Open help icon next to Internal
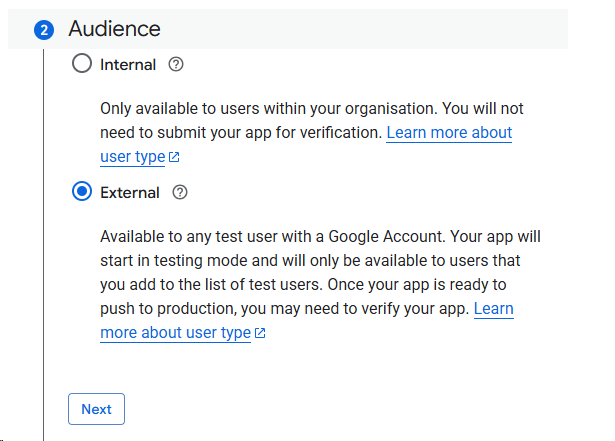The height and width of the screenshot is (441, 615). coord(176,65)
